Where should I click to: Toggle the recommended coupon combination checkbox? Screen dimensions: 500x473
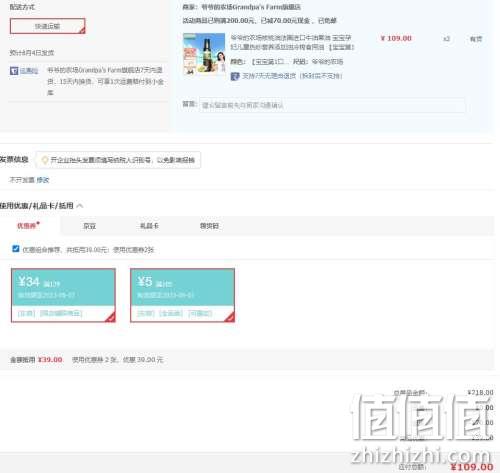[16, 249]
